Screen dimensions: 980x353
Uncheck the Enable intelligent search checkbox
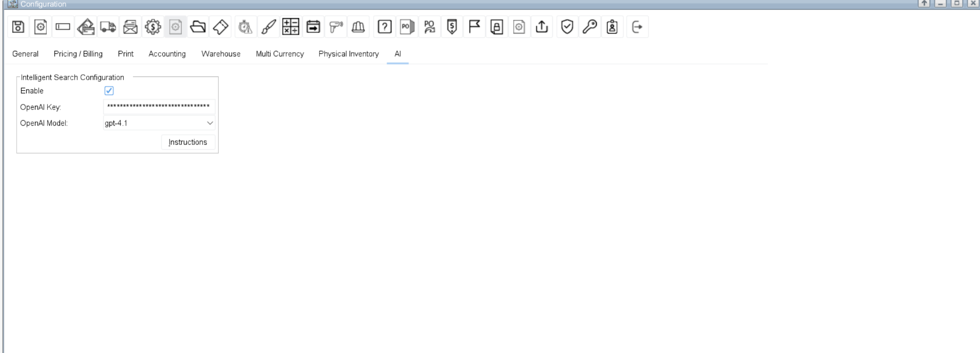[x=109, y=91]
